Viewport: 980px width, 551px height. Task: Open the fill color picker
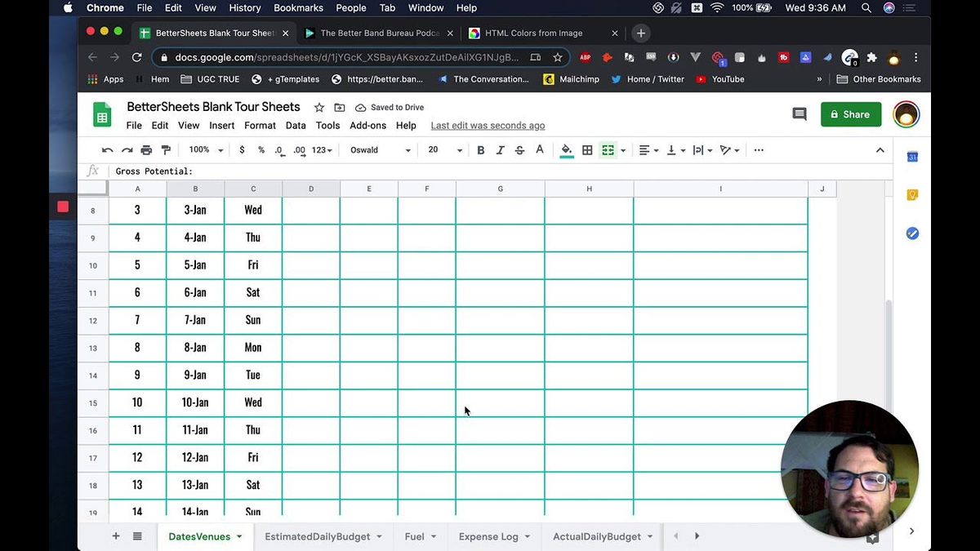pyautogui.click(x=567, y=149)
